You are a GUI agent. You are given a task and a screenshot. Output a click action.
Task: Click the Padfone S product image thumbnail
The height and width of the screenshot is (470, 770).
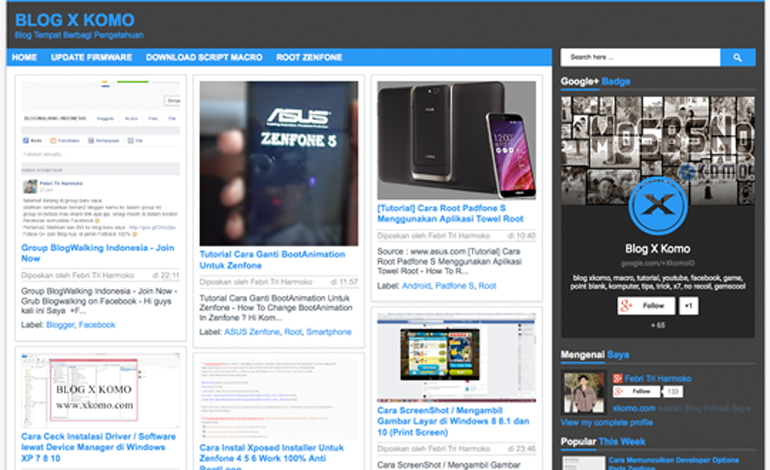coord(456,140)
